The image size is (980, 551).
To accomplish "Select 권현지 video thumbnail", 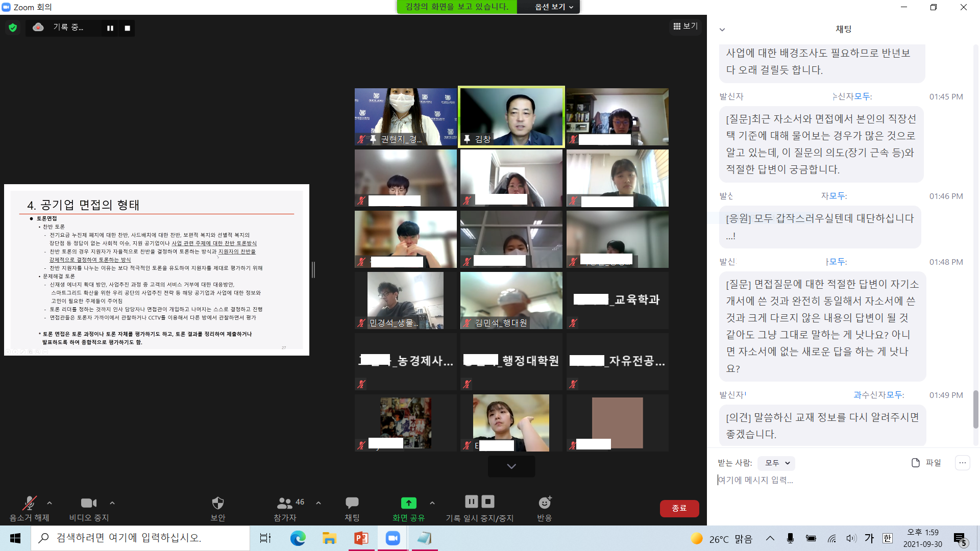I will pos(406,117).
